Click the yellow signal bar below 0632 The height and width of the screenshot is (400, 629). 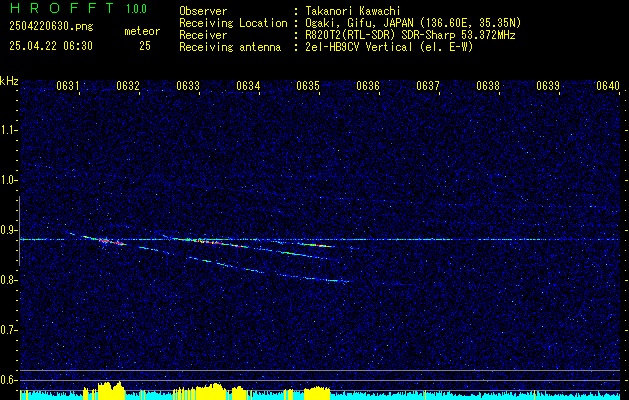[110, 391]
